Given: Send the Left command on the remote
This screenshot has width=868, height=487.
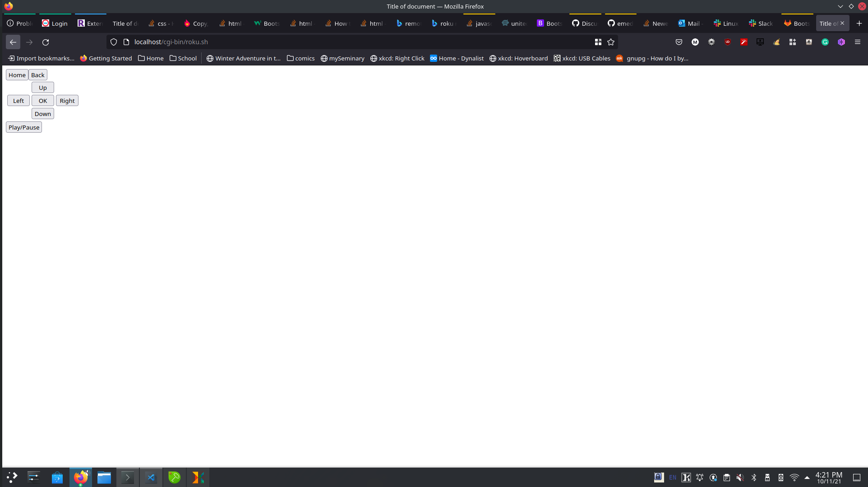Looking at the screenshot, I should 18,101.
